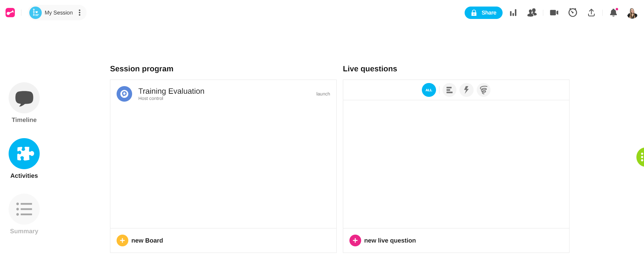Screen dimensions: 644x267
Task: Start video call with camera icon
Action: 554,13
